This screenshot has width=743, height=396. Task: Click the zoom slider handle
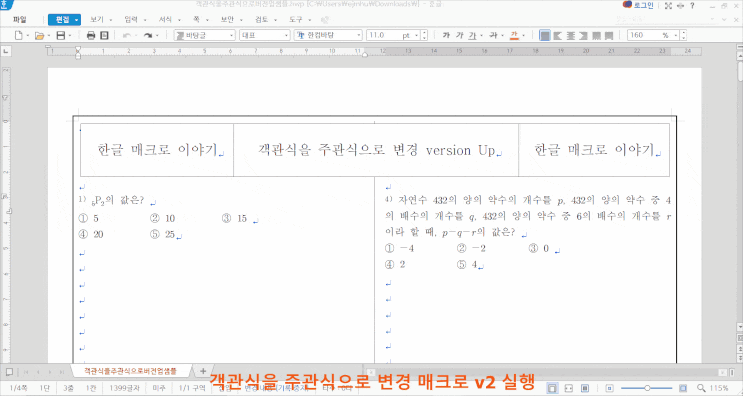point(646,388)
